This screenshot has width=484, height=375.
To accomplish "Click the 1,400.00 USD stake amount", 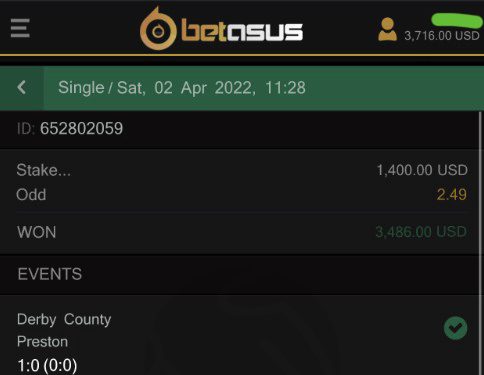I will coord(422,170).
